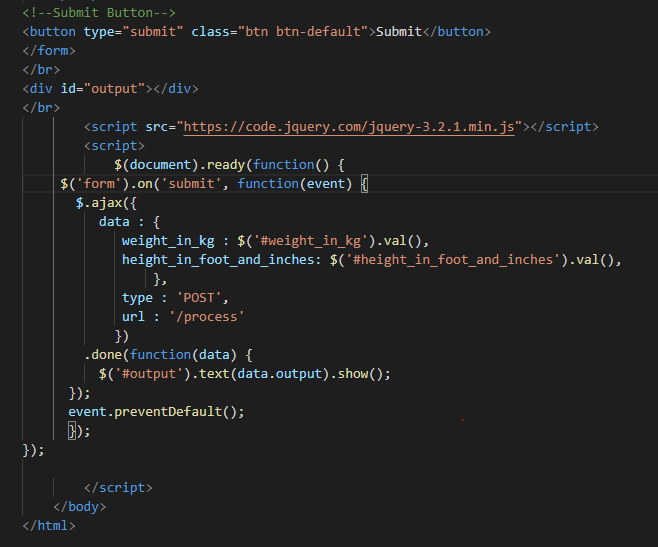Click the 'data : {' line

coord(129,222)
